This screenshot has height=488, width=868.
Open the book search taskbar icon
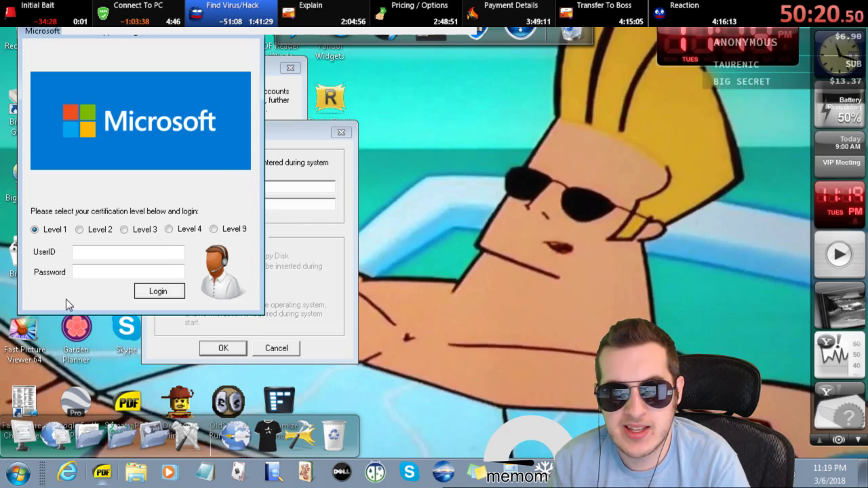[x=273, y=472]
